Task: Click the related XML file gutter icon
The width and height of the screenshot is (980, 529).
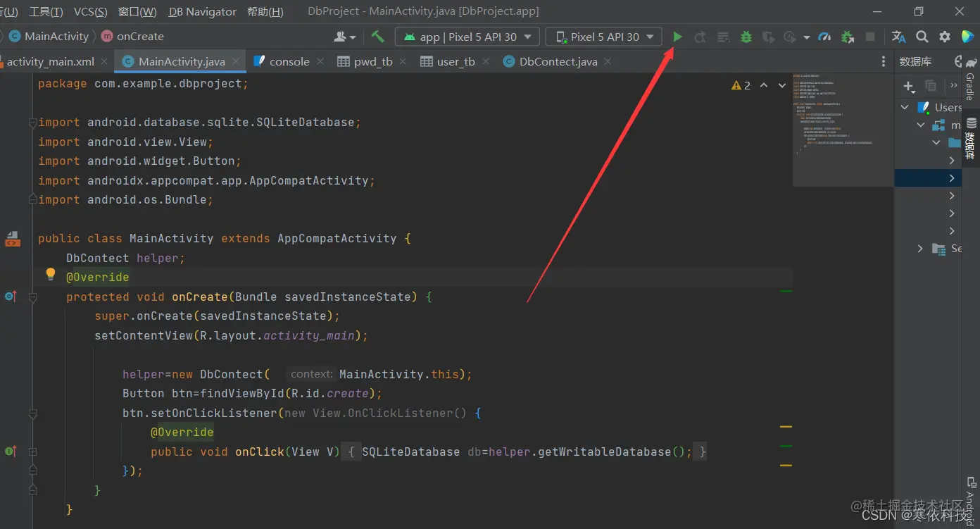Action: point(12,239)
